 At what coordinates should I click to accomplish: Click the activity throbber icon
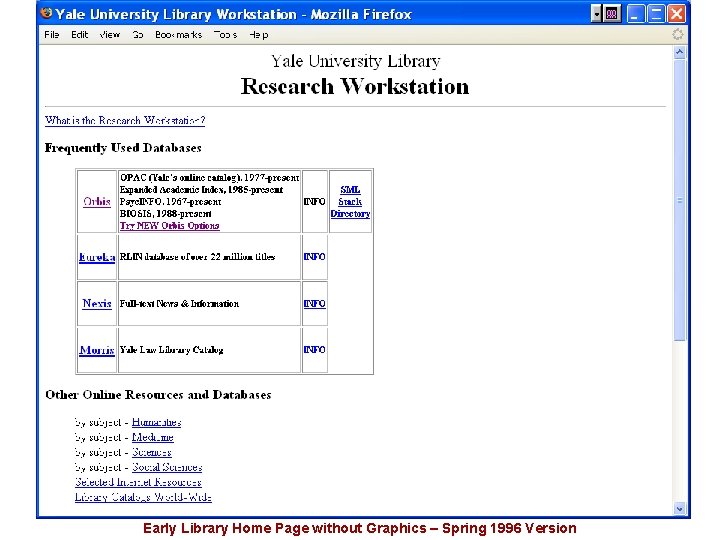(x=677, y=34)
